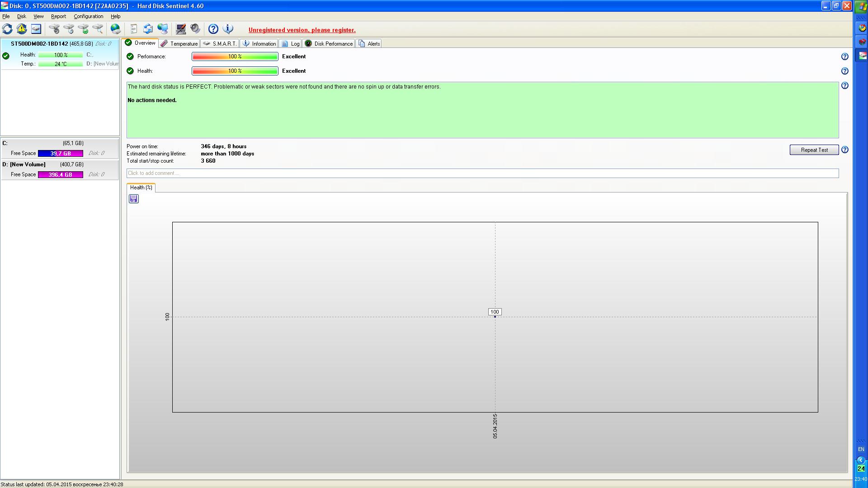This screenshot has height=488, width=868.
Task: Click the comment input field
Action: 482,174
